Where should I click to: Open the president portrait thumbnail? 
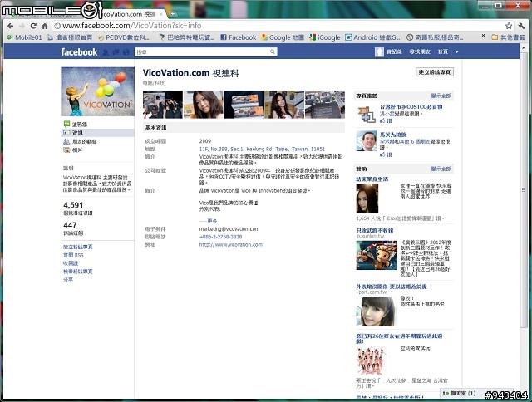tap(367, 141)
